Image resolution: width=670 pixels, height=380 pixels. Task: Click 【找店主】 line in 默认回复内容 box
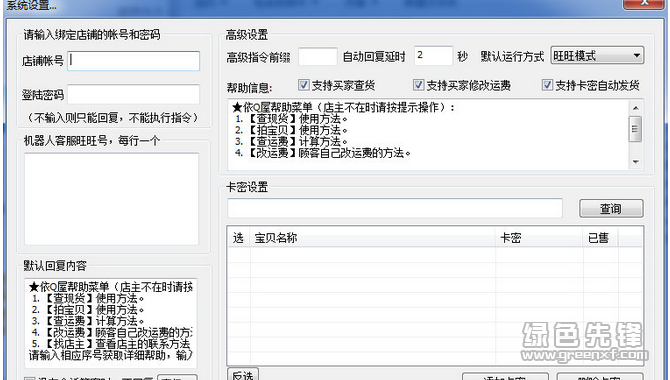pyautogui.click(x=111, y=344)
